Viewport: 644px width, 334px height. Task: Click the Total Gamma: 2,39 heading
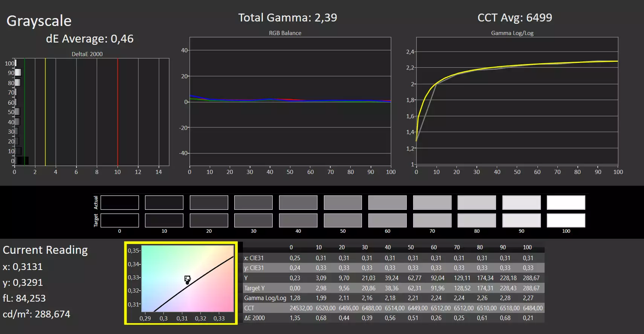pos(288,17)
